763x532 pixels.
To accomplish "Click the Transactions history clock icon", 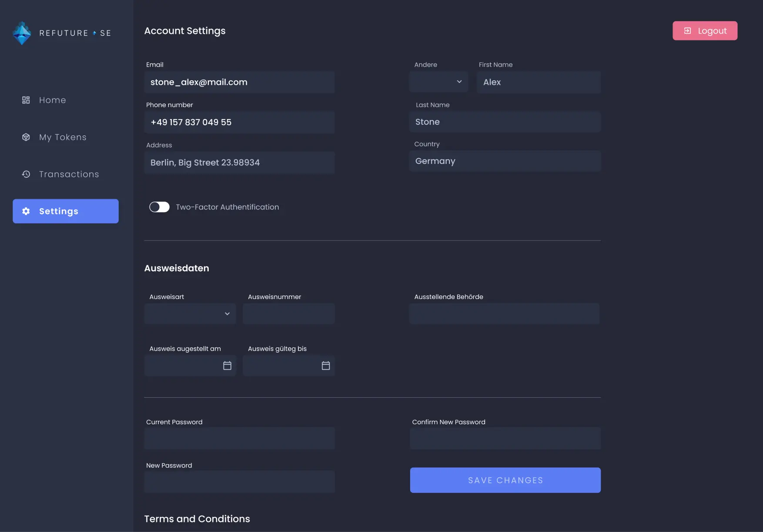I will coord(26,174).
